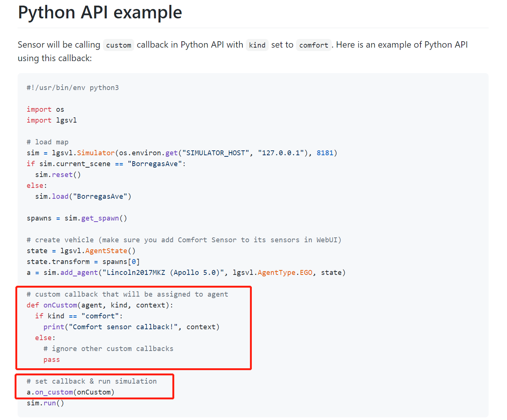Select the SIMULATOR_HOST string in code

[215, 153]
